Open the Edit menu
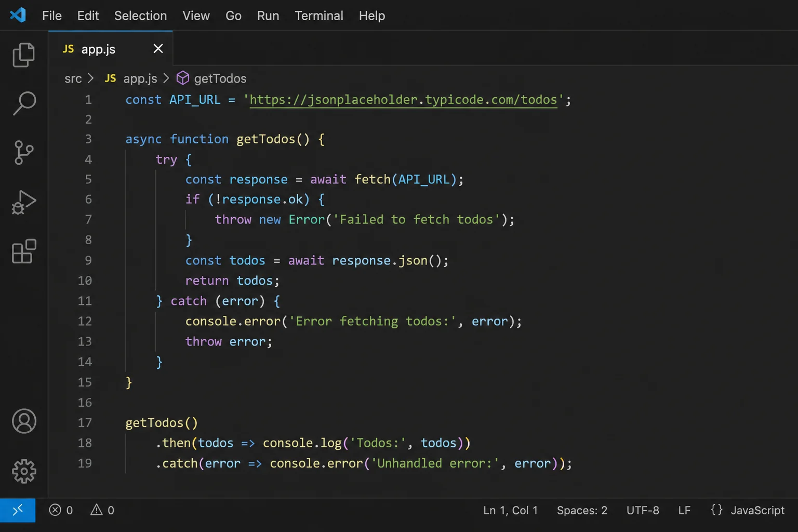The height and width of the screenshot is (532, 798). (x=88, y=16)
